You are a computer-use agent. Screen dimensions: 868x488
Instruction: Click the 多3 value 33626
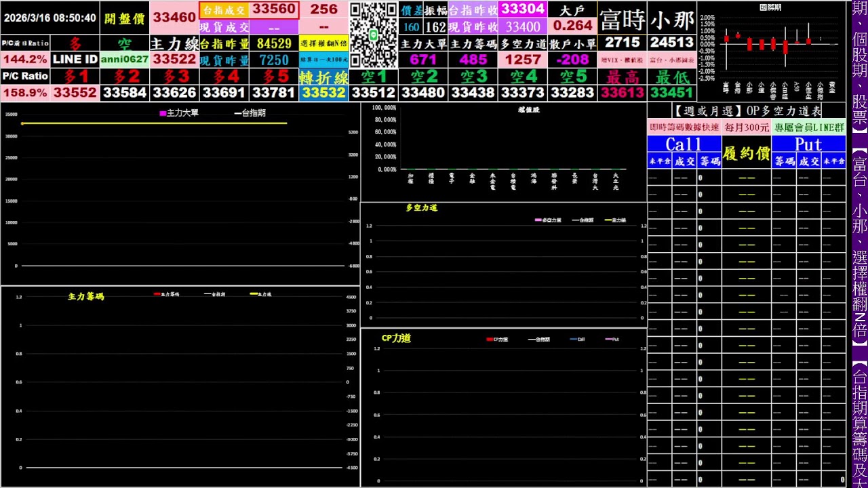click(x=174, y=93)
